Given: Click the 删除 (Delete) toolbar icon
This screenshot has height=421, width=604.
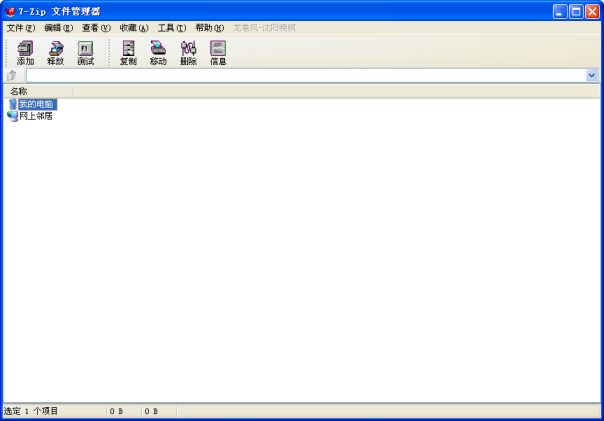Looking at the screenshot, I should tap(188, 53).
